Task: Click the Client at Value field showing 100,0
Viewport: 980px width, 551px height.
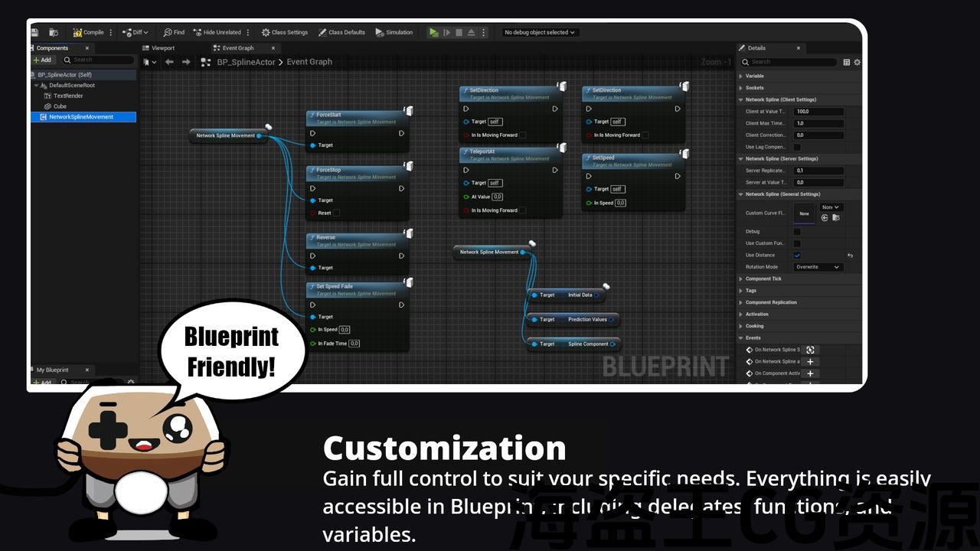Action: click(818, 112)
